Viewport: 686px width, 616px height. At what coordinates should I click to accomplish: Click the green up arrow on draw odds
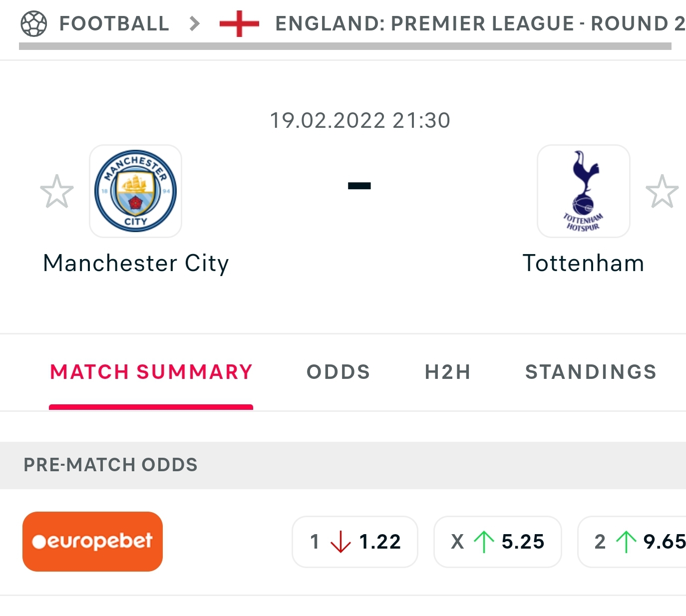point(483,542)
